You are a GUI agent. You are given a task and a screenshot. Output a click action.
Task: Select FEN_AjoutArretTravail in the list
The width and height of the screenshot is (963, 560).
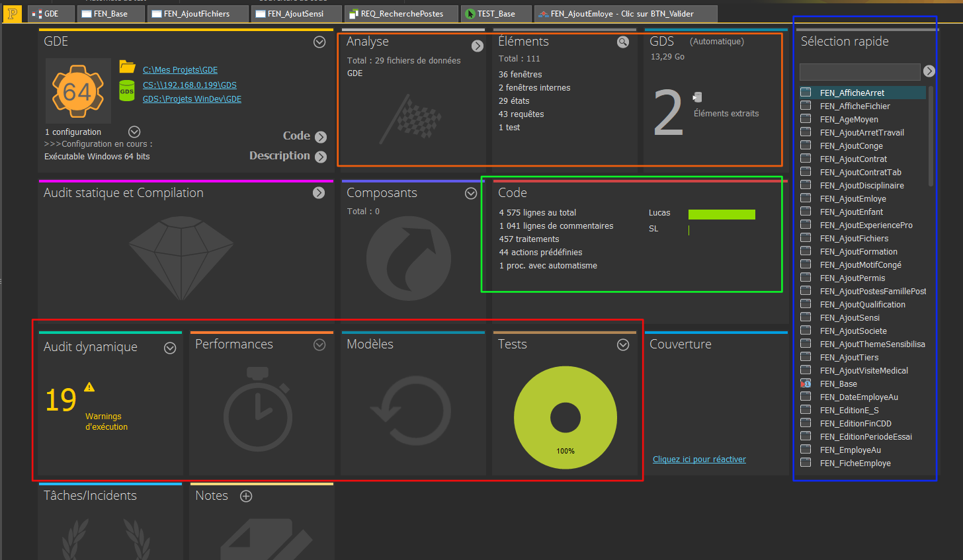(862, 132)
